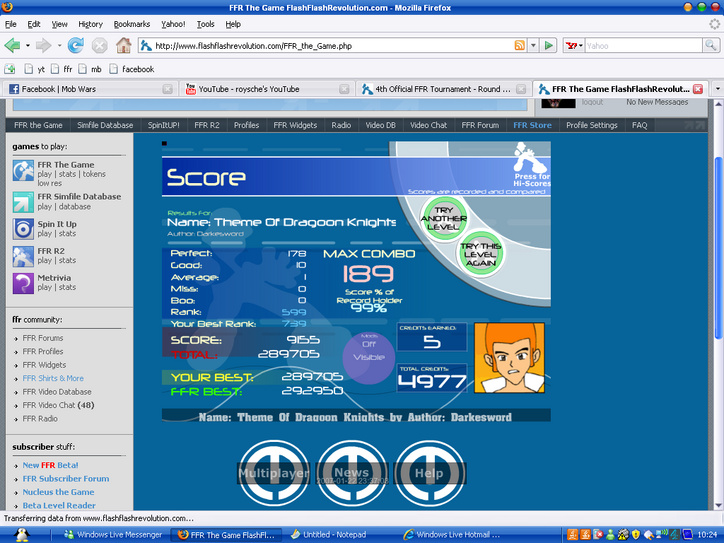724x543 pixels.
Task: Click the Spin It Up game icon
Action: click(23, 229)
